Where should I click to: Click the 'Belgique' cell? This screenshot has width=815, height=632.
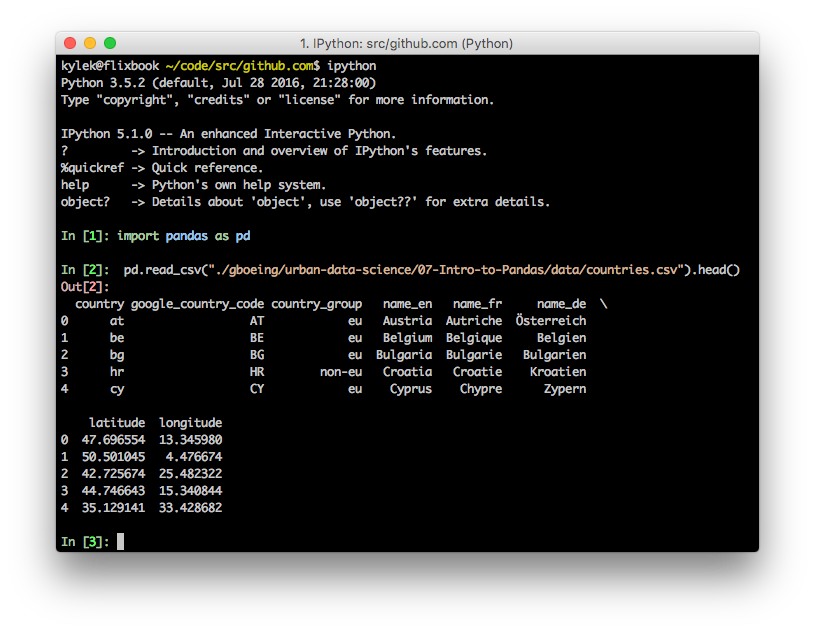point(474,338)
